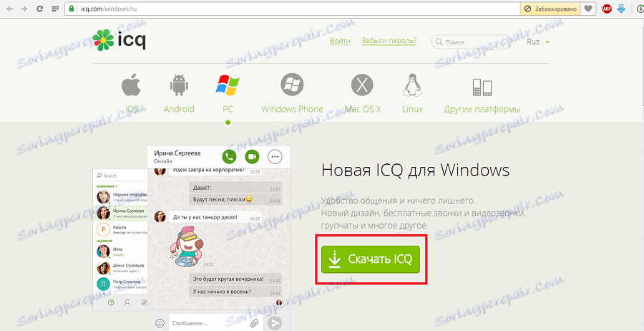Click the green padlock security icon
The height and width of the screenshot is (331, 644).
[72, 9]
